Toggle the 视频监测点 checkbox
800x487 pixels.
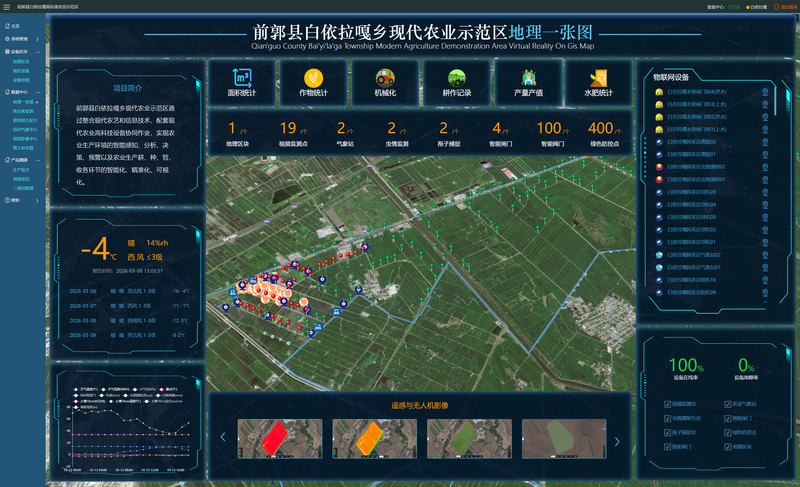pyautogui.click(x=667, y=404)
